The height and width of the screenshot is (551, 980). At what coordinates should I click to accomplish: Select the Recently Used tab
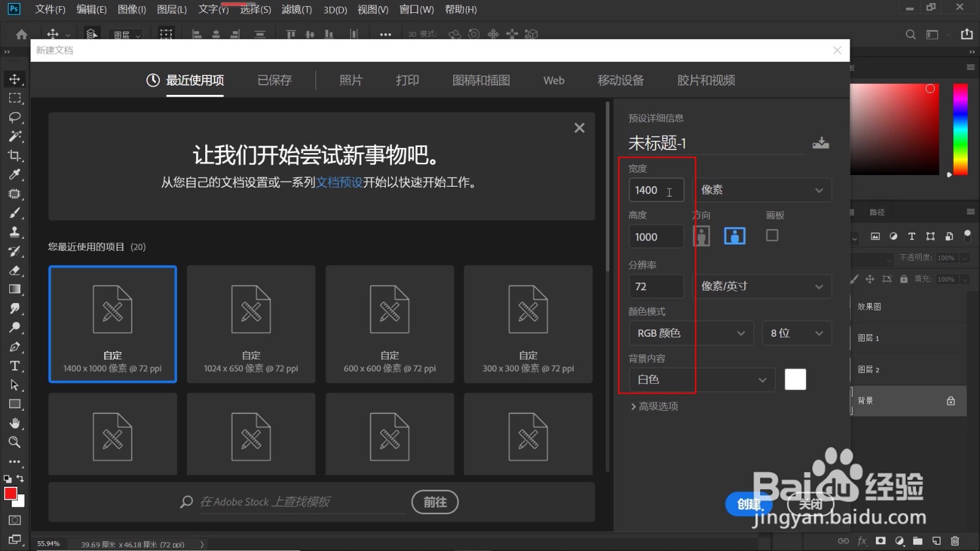[x=185, y=80]
